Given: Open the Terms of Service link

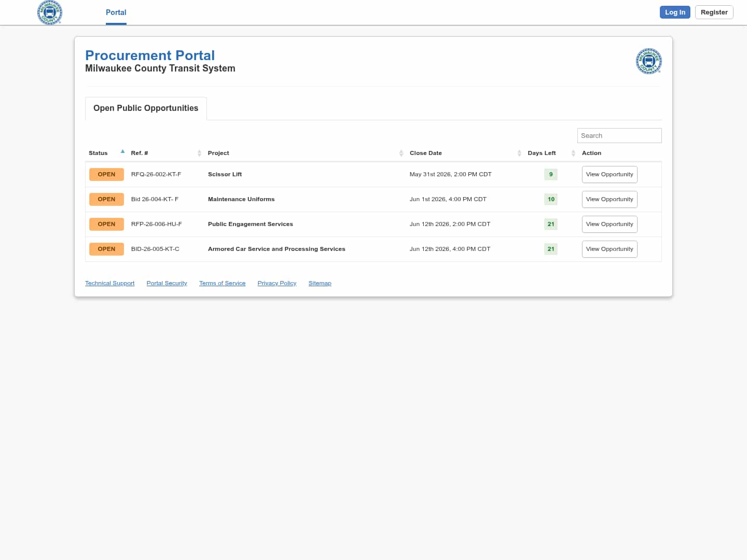Looking at the screenshot, I should (222, 283).
